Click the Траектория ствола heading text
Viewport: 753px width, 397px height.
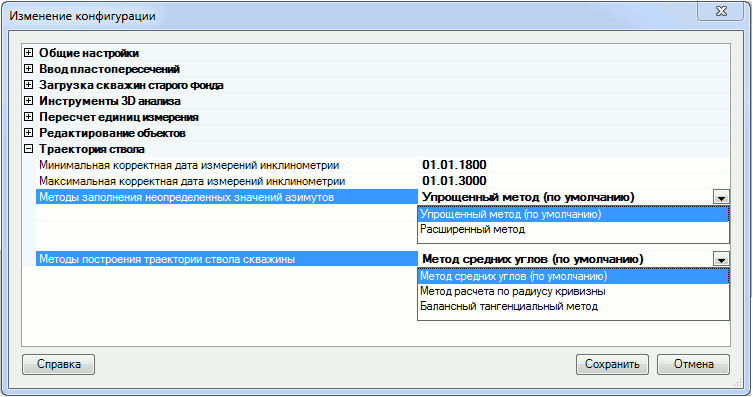(x=92, y=149)
